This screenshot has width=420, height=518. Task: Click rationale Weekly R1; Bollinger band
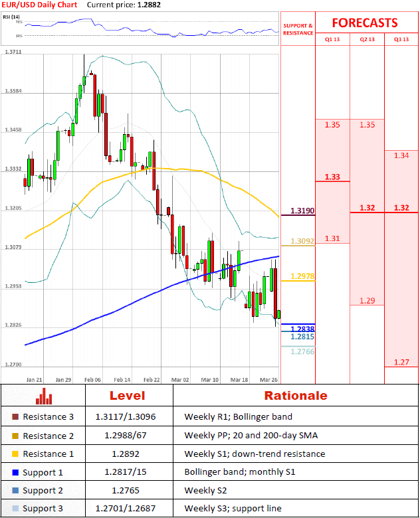click(x=239, y=417)
